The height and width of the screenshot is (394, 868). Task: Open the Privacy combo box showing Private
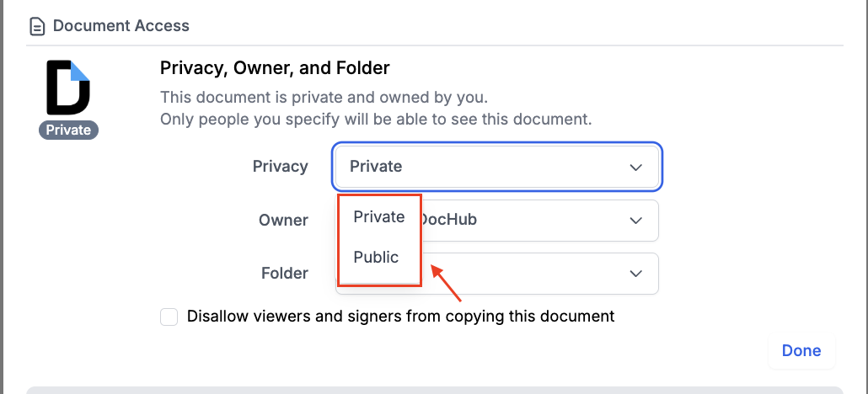pyautogui.click(x=497, y=167)
